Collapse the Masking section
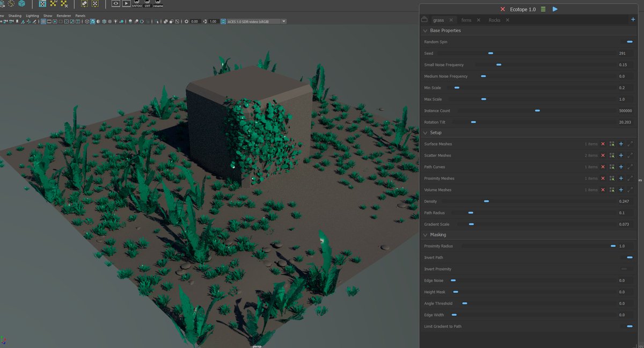 click(425, 235)
